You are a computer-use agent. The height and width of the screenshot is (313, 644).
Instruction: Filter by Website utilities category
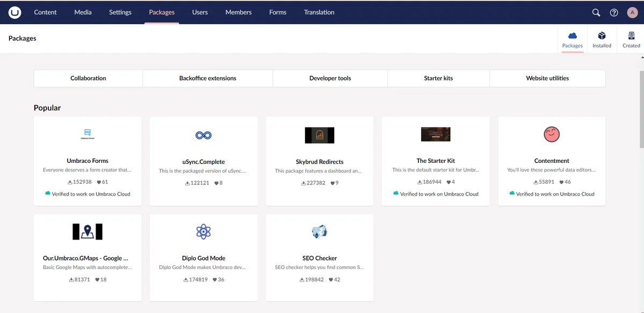[x=547, y=78]
